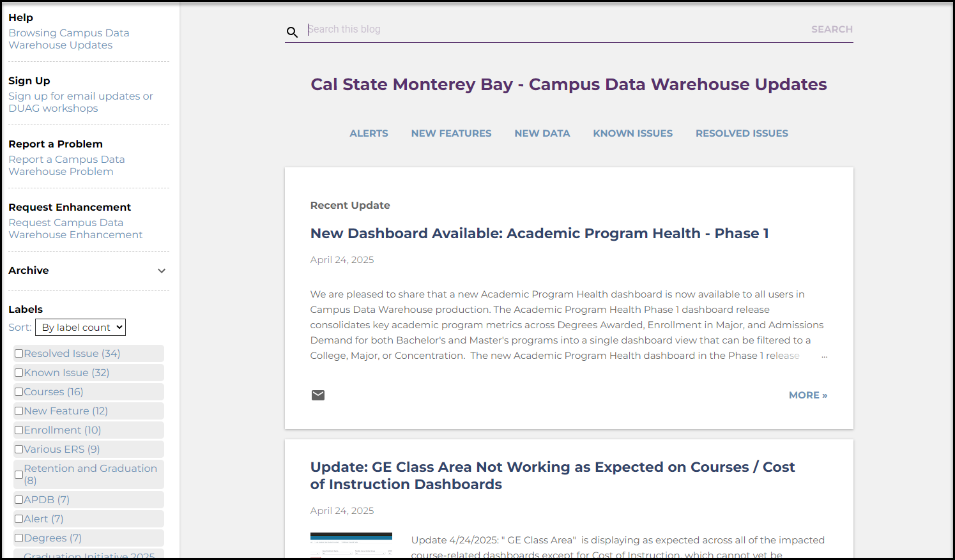955x560 pixels.
Task: Go to the NEW FEATURES tab
Action: tap(451, 133)
